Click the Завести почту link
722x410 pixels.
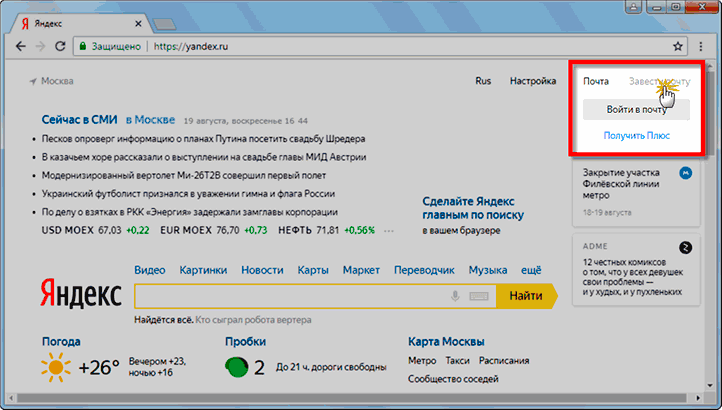click(659, 82)
